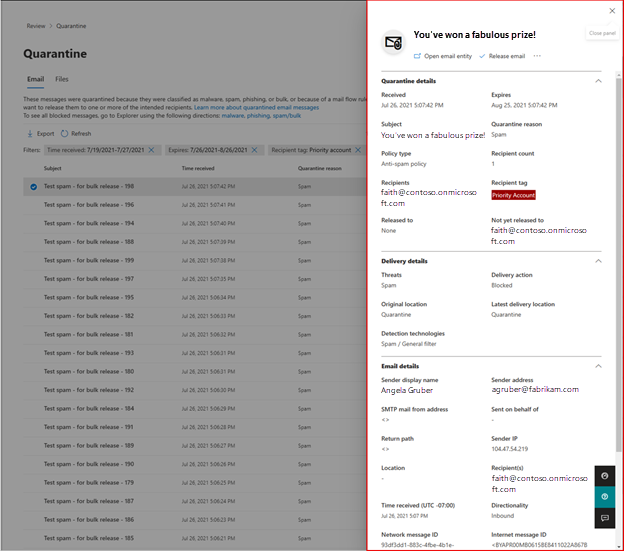Close the email details panel
This screenshot has height=551, width=638.
point(612,11)
